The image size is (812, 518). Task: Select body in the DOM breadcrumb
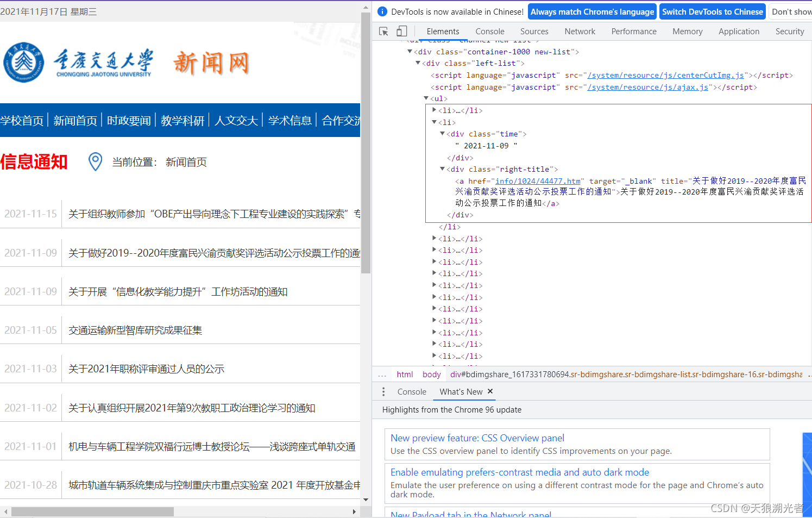pyautogui.click(x=432, y=375)
